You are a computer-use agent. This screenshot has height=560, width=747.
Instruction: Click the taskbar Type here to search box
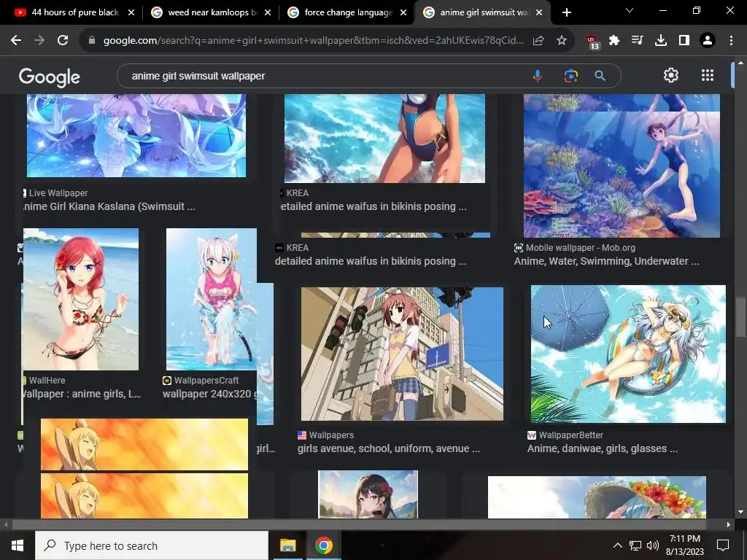152,545
